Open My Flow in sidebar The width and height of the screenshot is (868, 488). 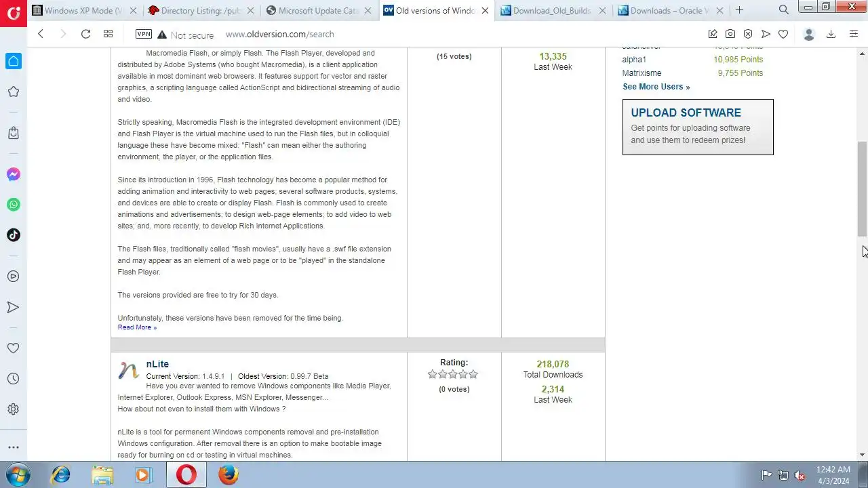13,307
